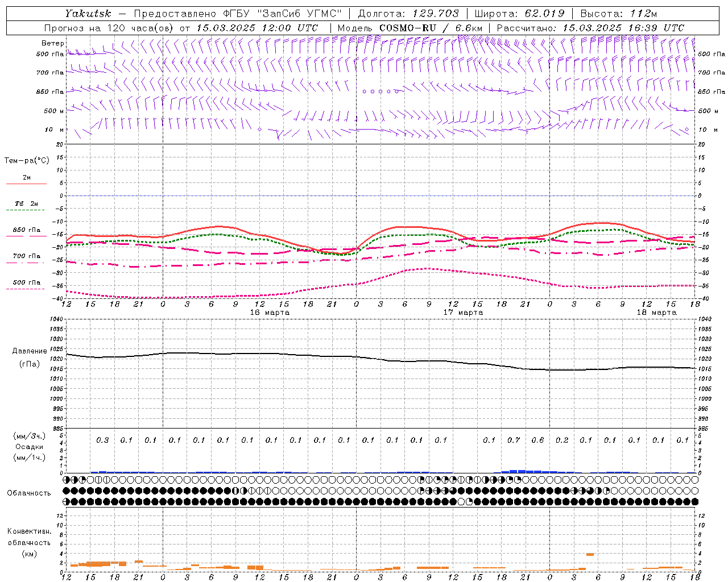Select the "(мм/1ч.)" hourly precipitation label
This screenshot has width=728, height=582.
pos(30,458)
